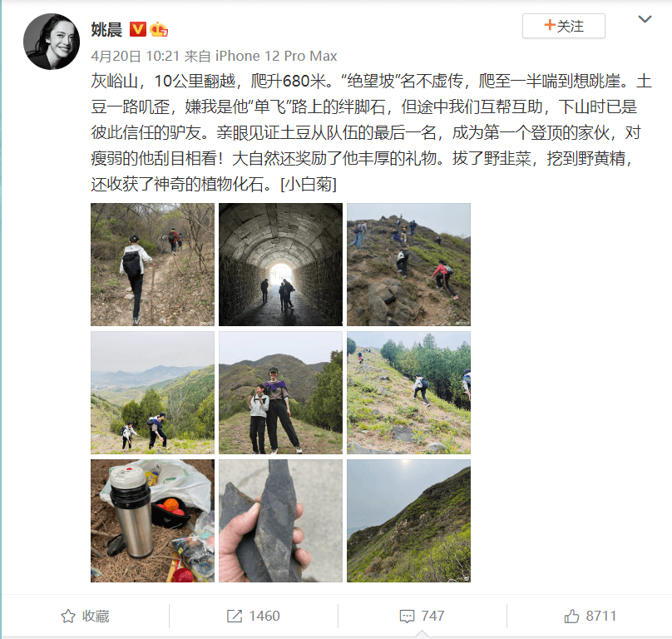This screenshot has height=639, width=672.
Task: Click the verified V badge icon
Action: point(138,29)
